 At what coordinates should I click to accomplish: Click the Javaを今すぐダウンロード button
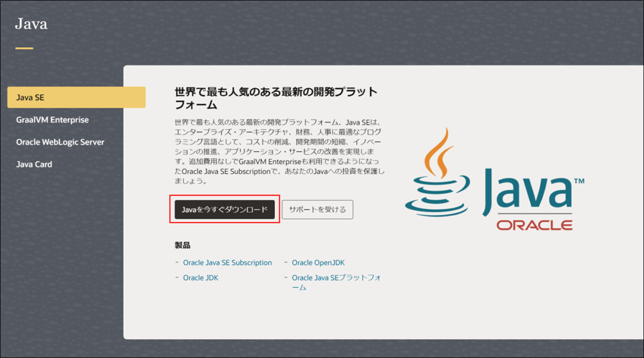point(225,210)
